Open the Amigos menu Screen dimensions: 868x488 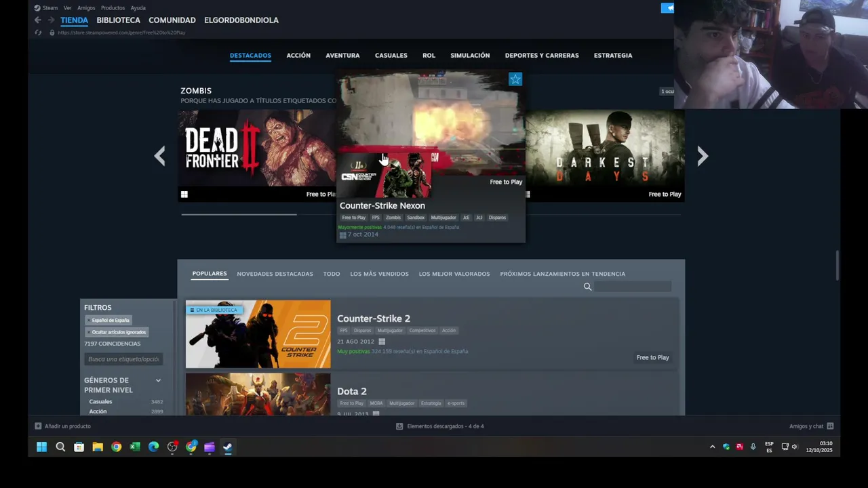(x=86, y=8)
